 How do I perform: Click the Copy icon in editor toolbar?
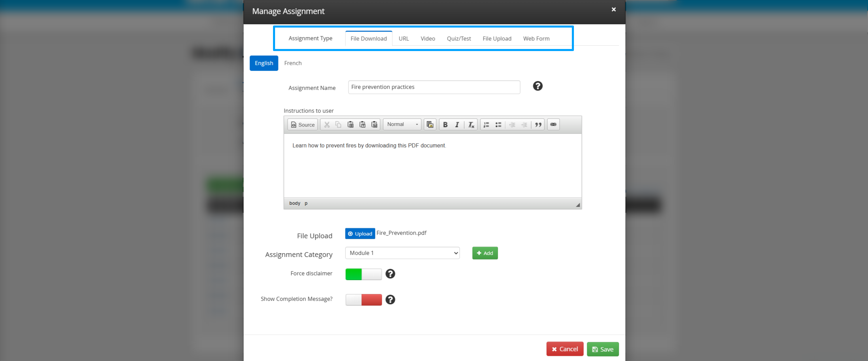click(338, 125)
